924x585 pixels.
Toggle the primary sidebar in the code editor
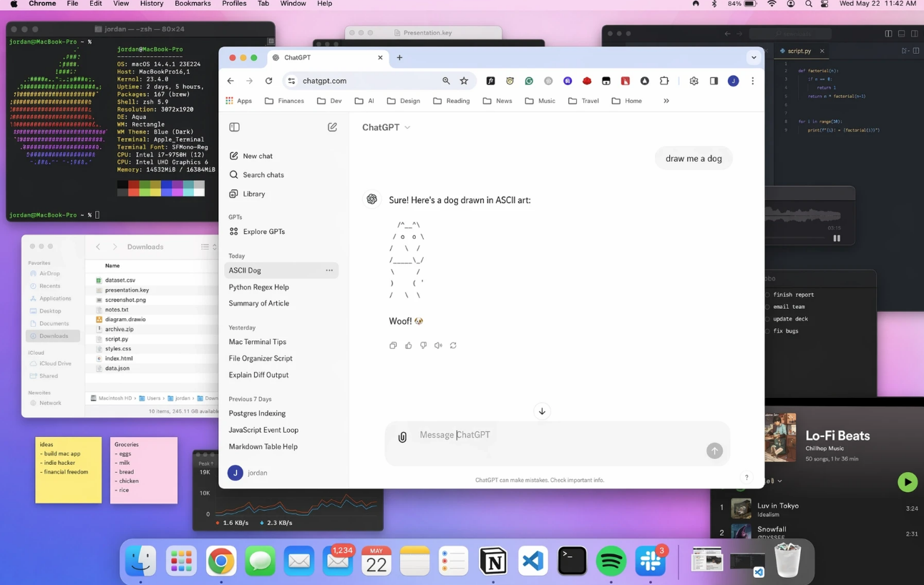click(888, 34)
